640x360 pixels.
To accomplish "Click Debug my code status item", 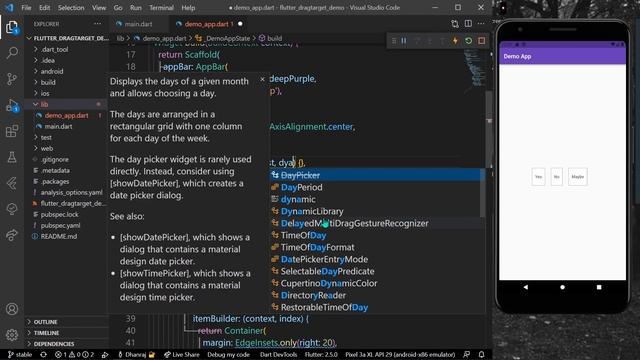I will coord(229,354).
